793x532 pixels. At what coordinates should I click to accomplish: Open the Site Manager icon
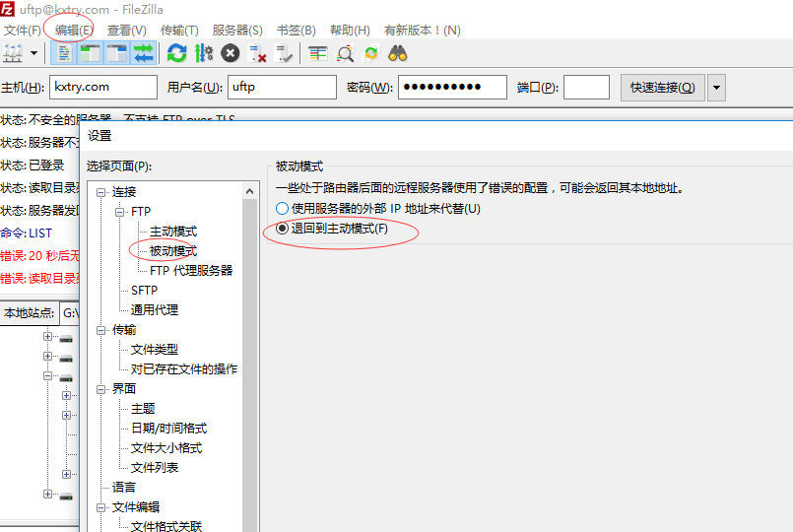(x=13, y=53)
